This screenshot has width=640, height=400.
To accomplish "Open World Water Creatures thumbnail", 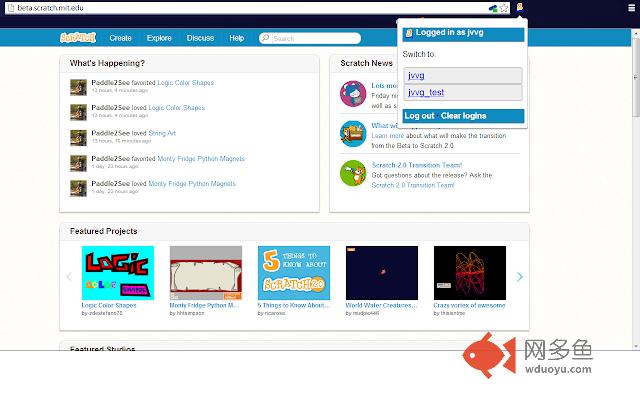I will click(382, 273).
